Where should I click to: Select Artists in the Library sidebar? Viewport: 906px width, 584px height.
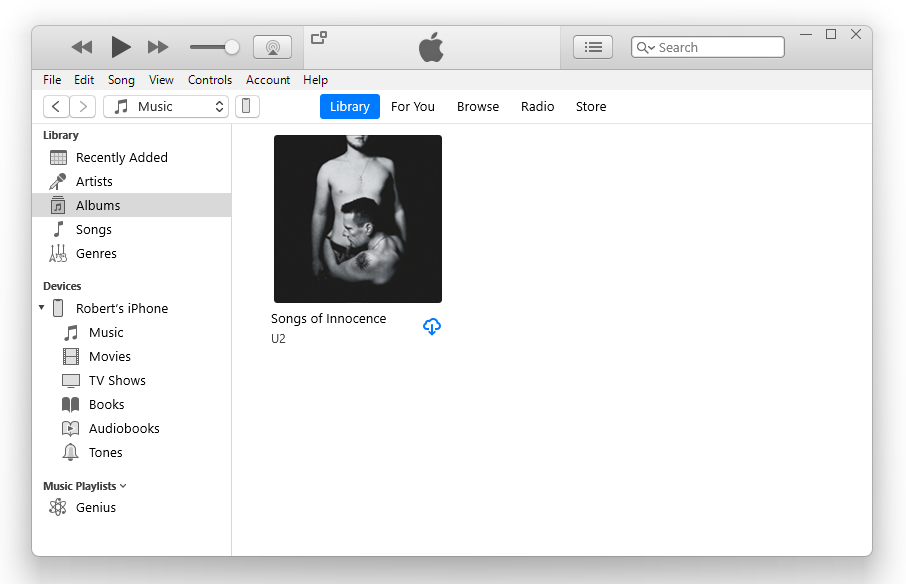[132, 181]
